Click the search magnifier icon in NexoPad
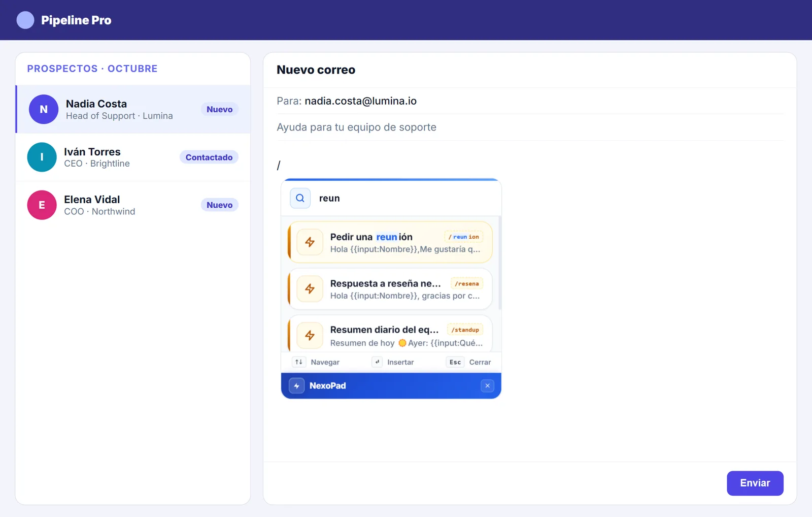 click(x=300, y=198)
